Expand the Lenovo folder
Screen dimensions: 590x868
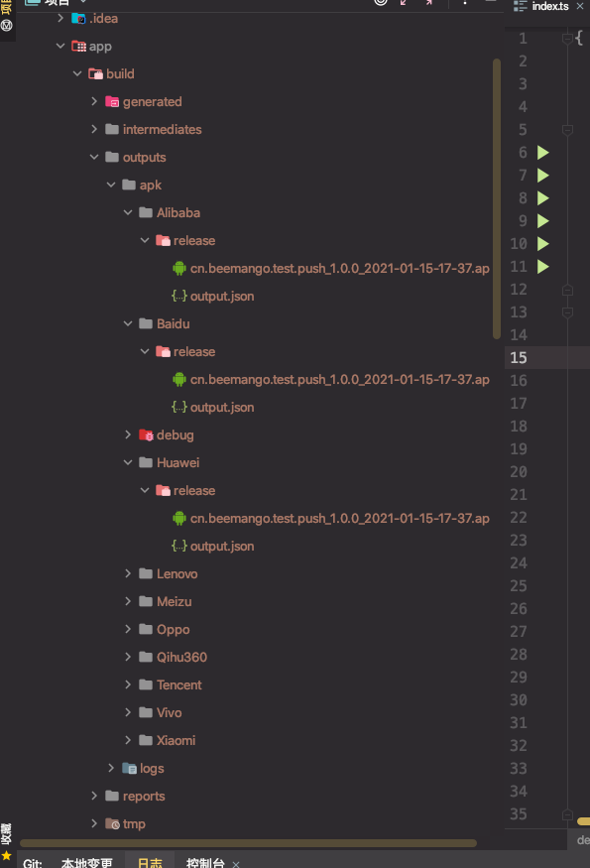coord(128,573)
